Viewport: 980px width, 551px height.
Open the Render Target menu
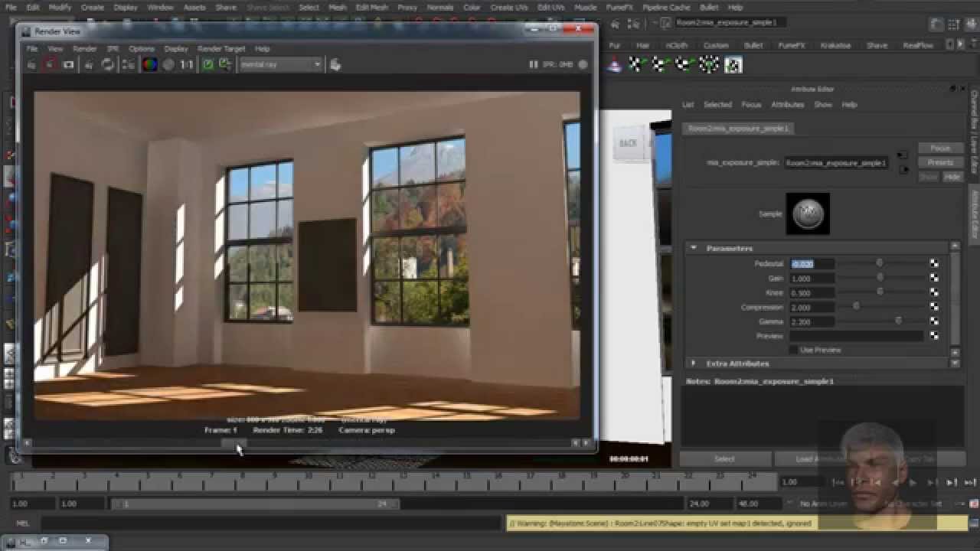click(220, 49)
